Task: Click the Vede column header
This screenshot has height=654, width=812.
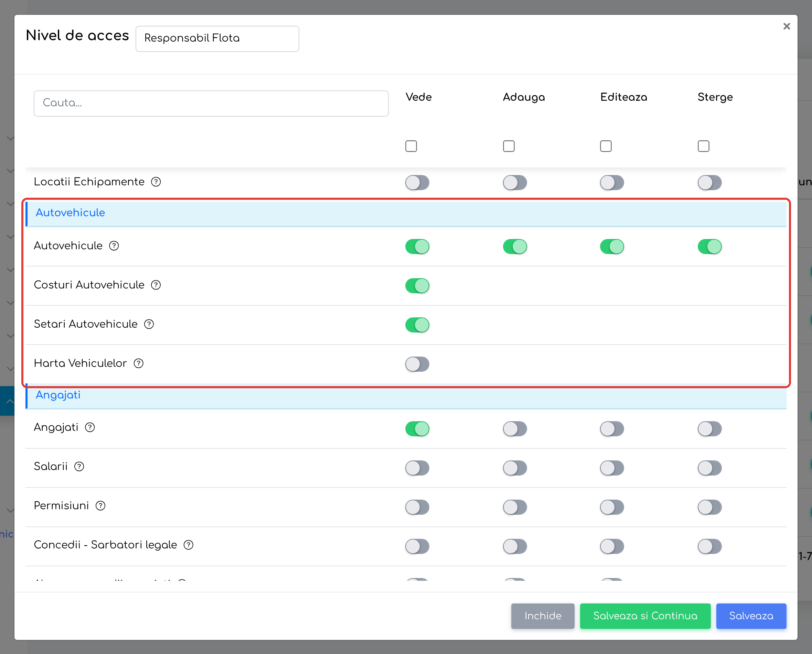Action: [x=418, y=97]
